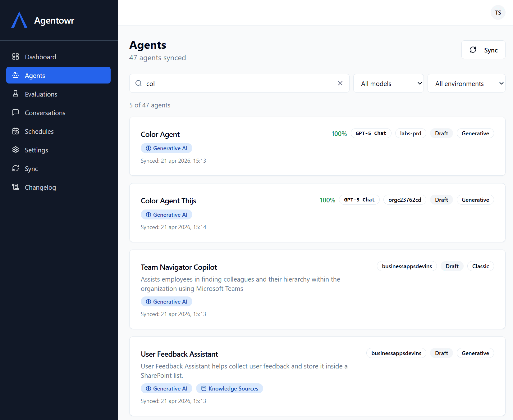Click the Dashboard grid icon in sidebar

16,56
